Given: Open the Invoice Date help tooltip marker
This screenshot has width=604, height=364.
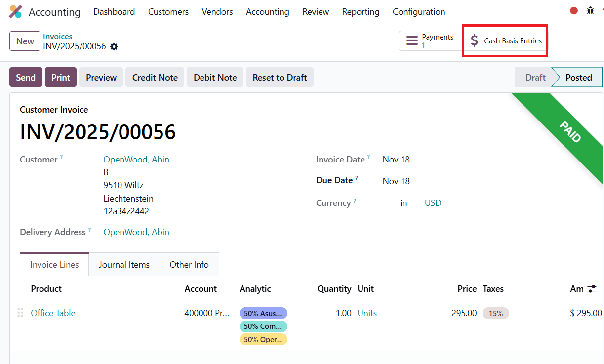Looking at the screenshot, I should point(367,156).
